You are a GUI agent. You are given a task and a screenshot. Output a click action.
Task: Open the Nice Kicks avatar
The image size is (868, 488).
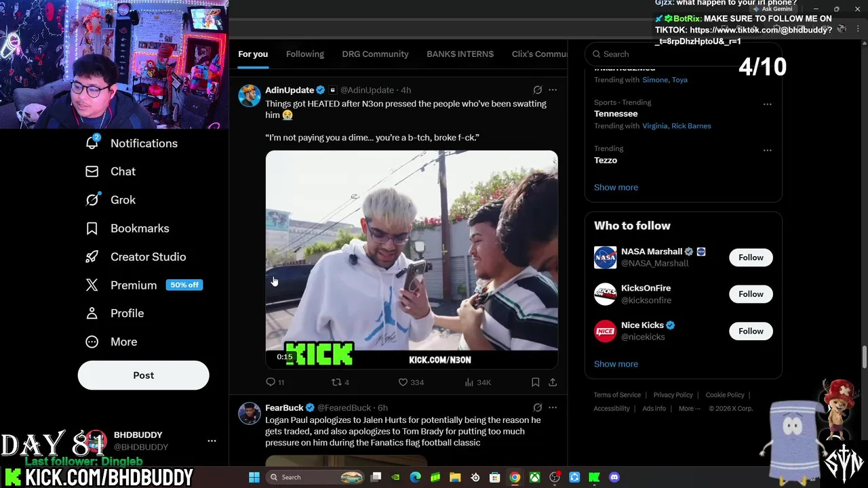605,331
